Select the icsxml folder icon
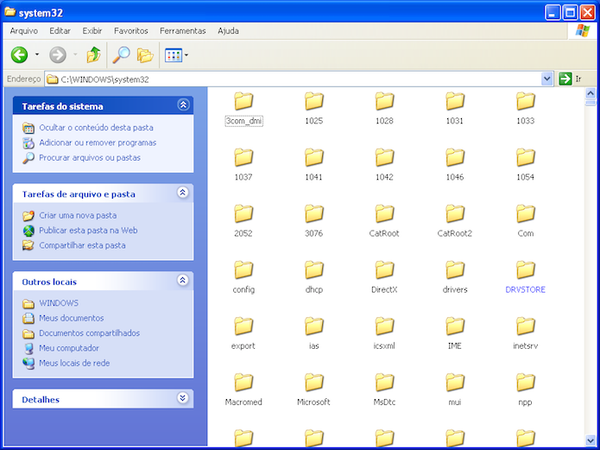The height and width of the screenshot is (450, 600). 384,326
